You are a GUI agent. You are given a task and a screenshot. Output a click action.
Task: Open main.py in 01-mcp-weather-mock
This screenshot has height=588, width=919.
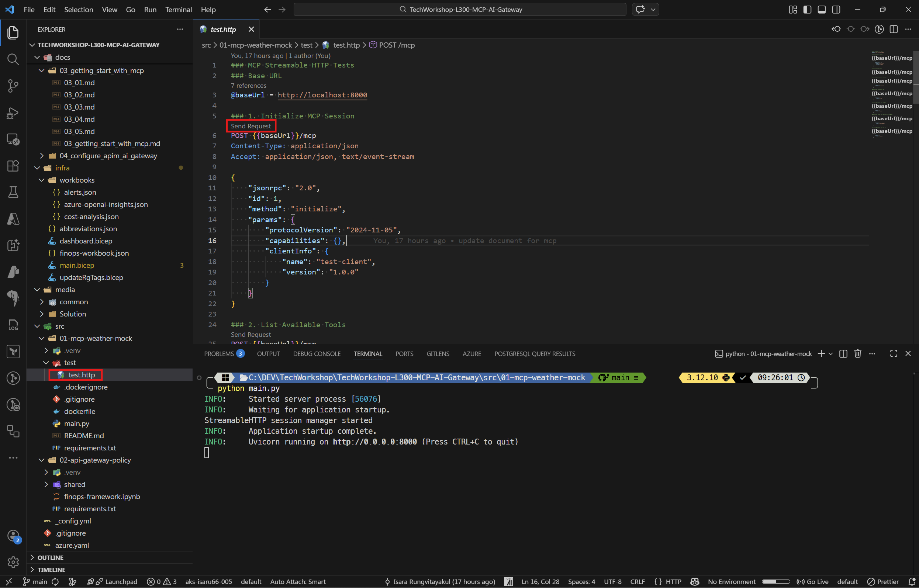76,423
